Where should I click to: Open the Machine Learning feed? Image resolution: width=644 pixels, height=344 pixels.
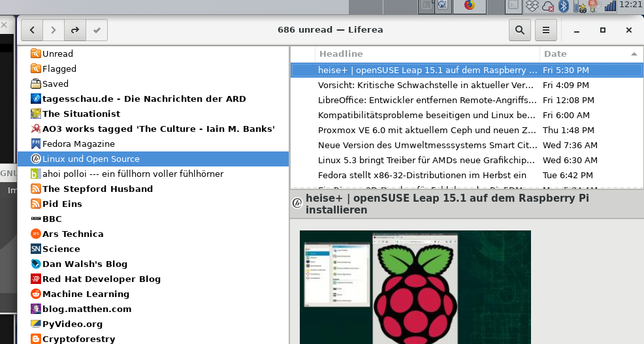tap(153, 294)
